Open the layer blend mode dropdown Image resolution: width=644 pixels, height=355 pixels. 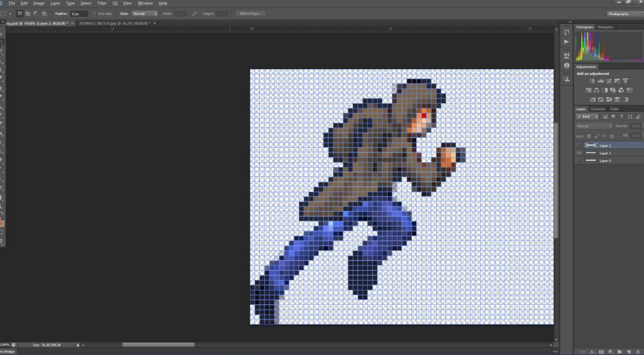(x=594, y=126)
